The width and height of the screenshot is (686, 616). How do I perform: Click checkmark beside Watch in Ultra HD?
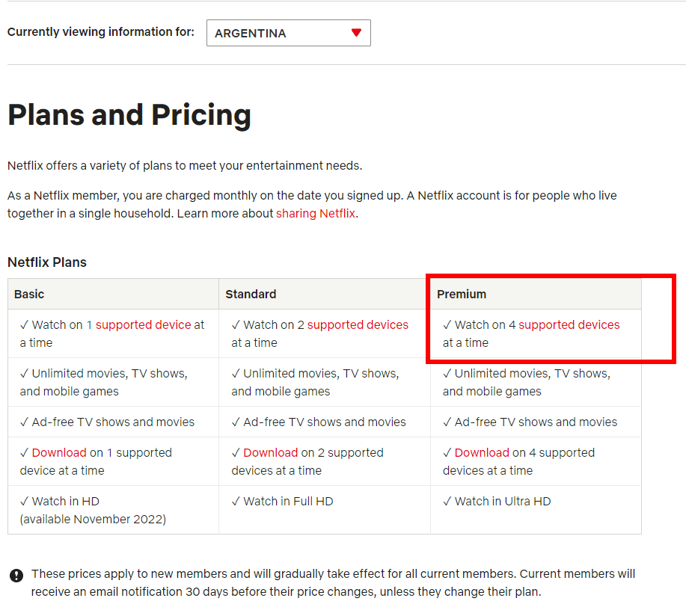[447, 502]
